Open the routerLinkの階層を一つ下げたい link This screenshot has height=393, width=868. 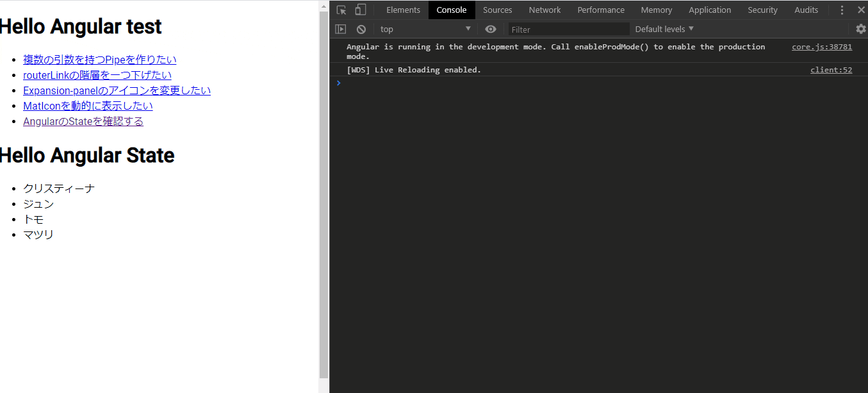pos(97,74)
